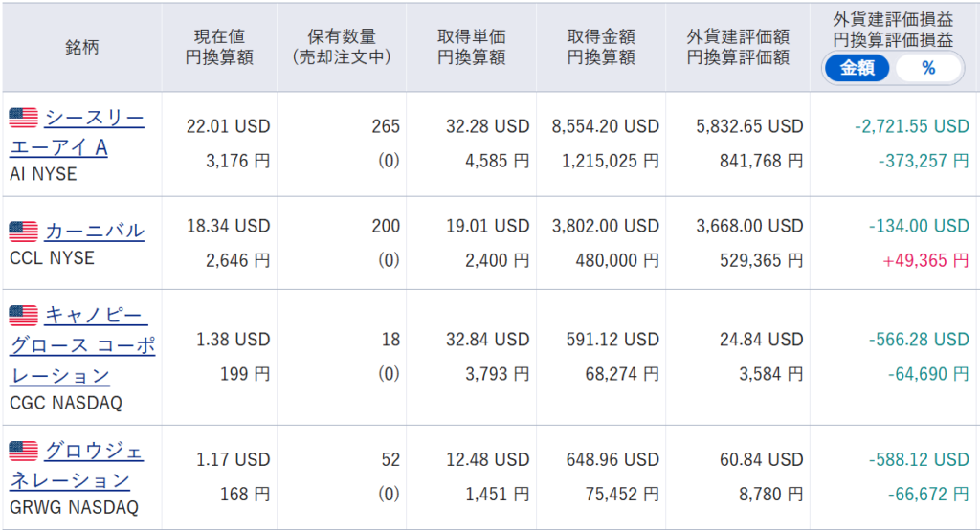980x530 pixels.
Task: Click the US flag icon beside カーニバル
Action: tap(23, 232)
